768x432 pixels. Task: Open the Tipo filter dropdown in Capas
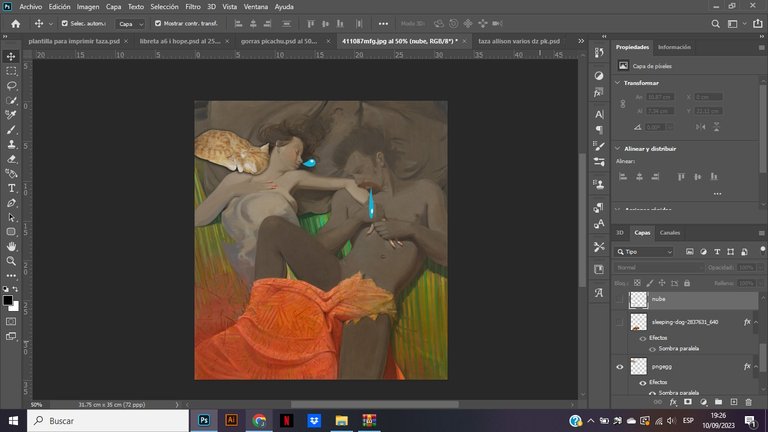coord(645,252)
